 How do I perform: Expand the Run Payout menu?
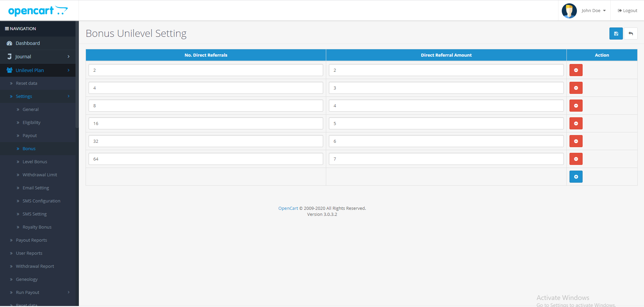(28, 292)
